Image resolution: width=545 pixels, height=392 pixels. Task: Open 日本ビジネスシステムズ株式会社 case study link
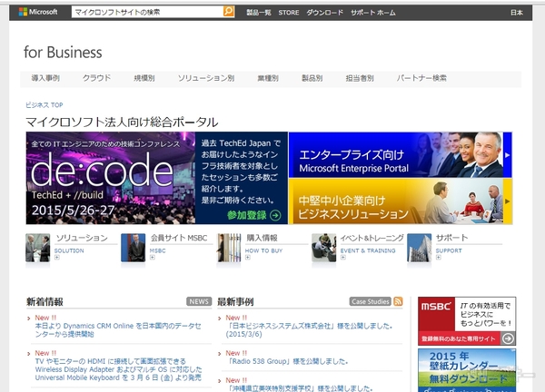pyautogui.click(x=309, y=330)
